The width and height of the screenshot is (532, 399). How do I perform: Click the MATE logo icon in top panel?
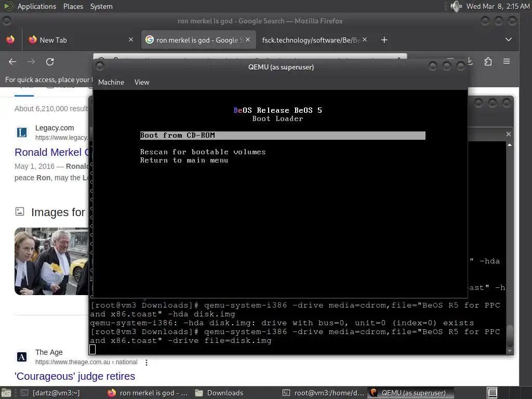[8, 6]
